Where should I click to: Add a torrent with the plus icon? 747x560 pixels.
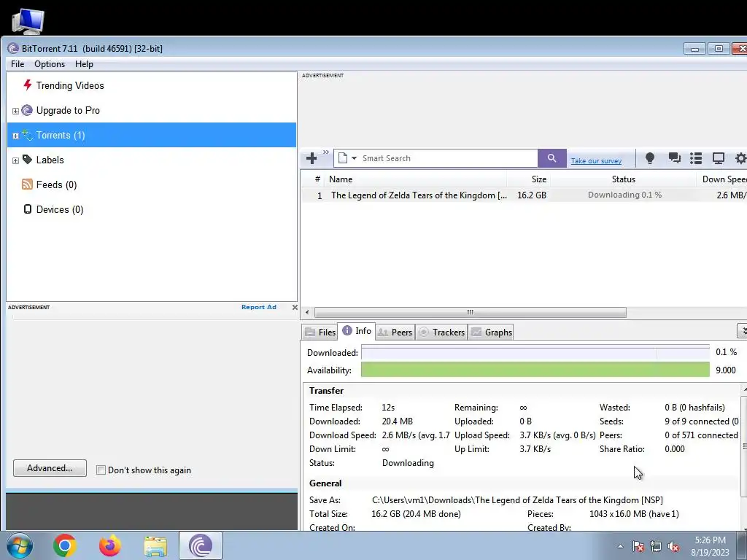[311, 158]
